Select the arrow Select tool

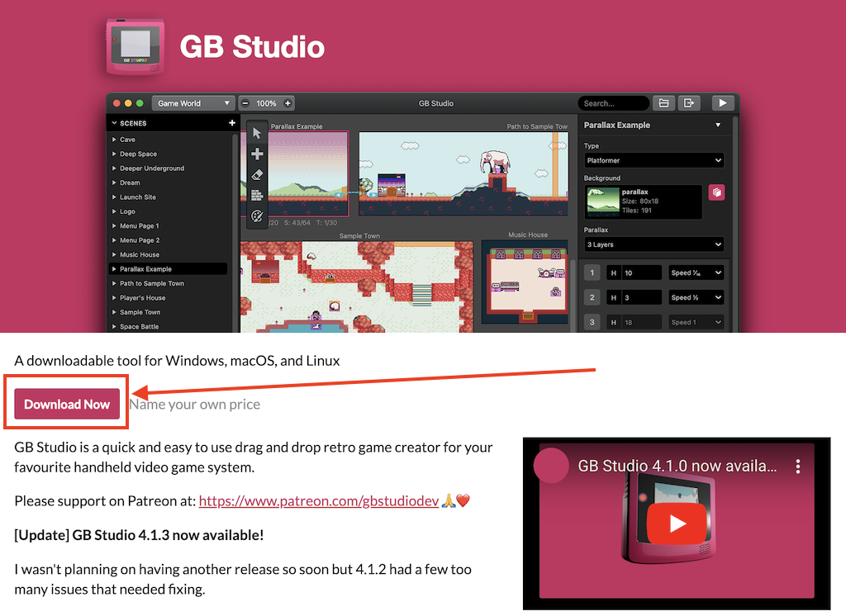click(x=257, y=133)
